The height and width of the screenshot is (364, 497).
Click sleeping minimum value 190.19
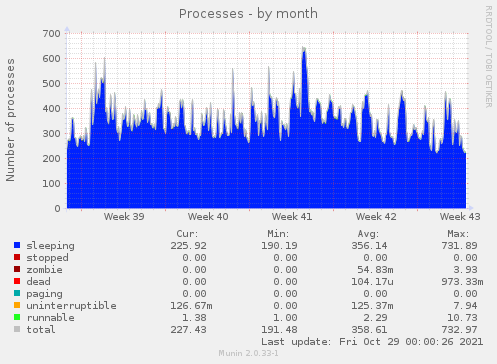click(x=279, y=246)
